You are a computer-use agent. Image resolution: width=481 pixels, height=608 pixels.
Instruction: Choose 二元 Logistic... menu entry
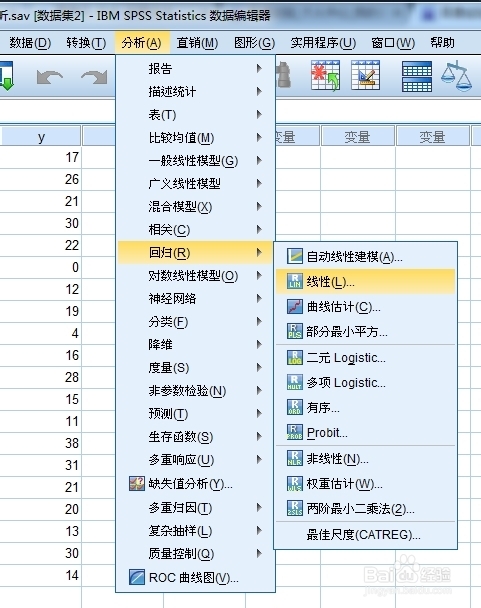(x=365, y=358)
